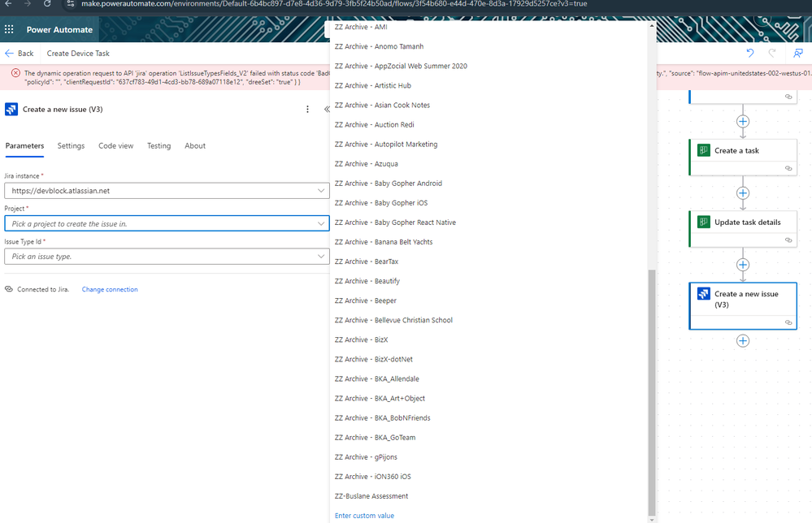812x523 pixels.
Task: Select ZZ Archive - Banana Belt Yachts
Action: pyautogui.click(x=384, y=242)
